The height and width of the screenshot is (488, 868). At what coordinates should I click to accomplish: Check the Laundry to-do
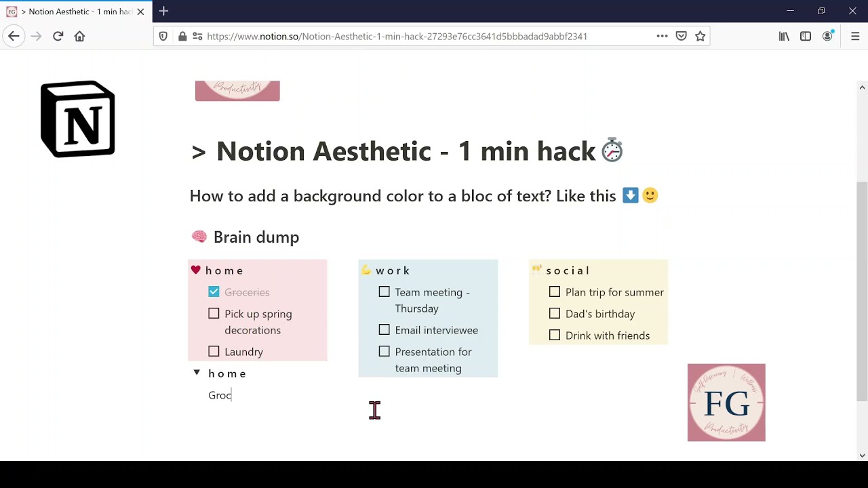coord(214,351)
